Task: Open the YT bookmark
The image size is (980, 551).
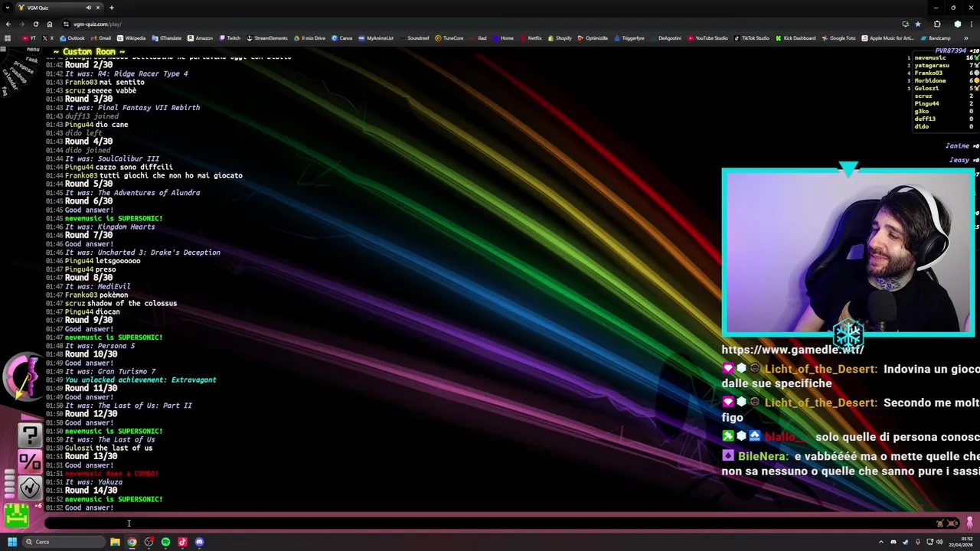Action: [29, 38]
